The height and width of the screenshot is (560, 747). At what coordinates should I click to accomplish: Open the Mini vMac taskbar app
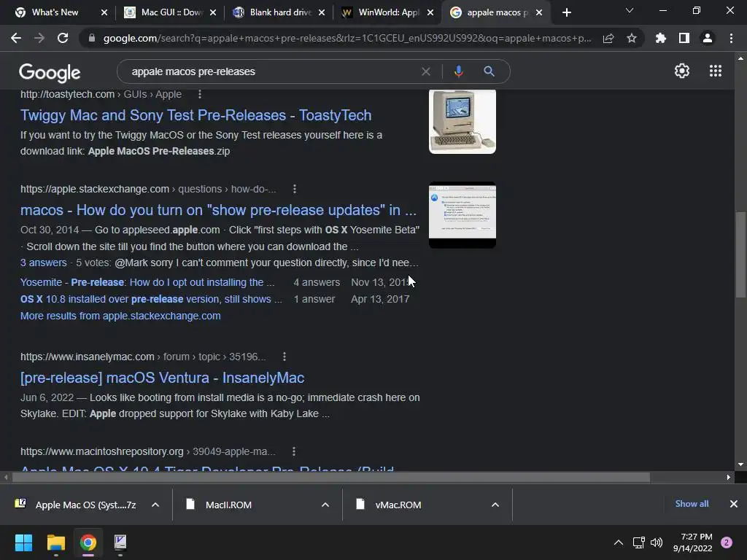pos(120,542)
